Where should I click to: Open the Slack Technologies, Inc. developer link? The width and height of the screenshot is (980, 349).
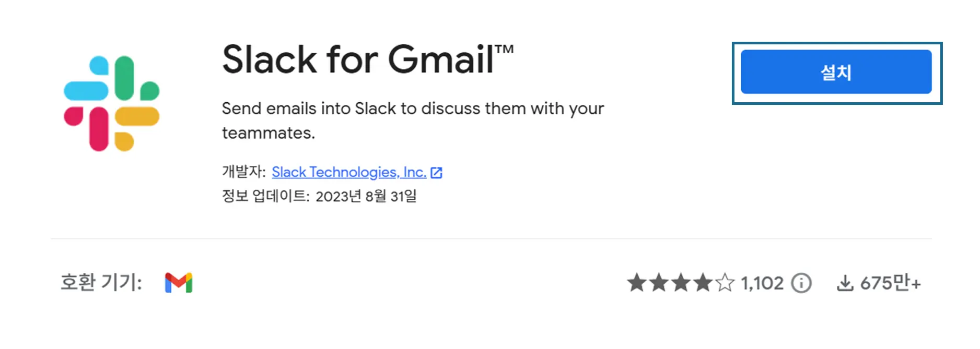tap(349, 172)
